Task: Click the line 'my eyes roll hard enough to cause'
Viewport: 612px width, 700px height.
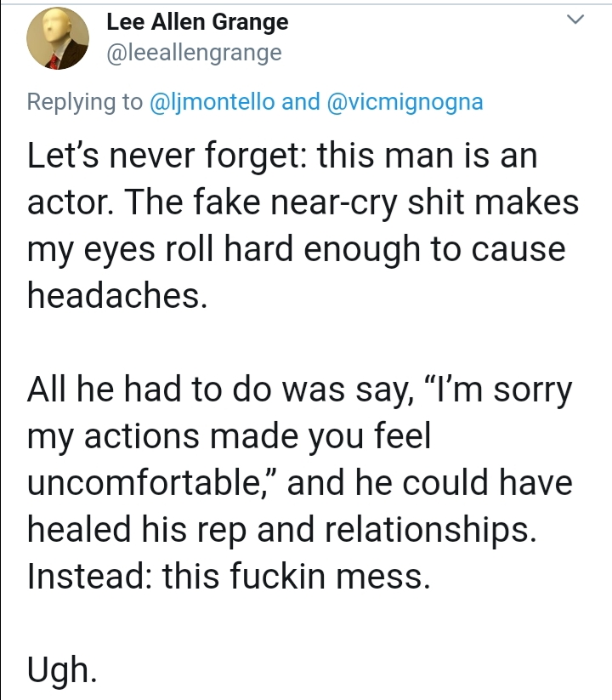Action: [296, 249]
